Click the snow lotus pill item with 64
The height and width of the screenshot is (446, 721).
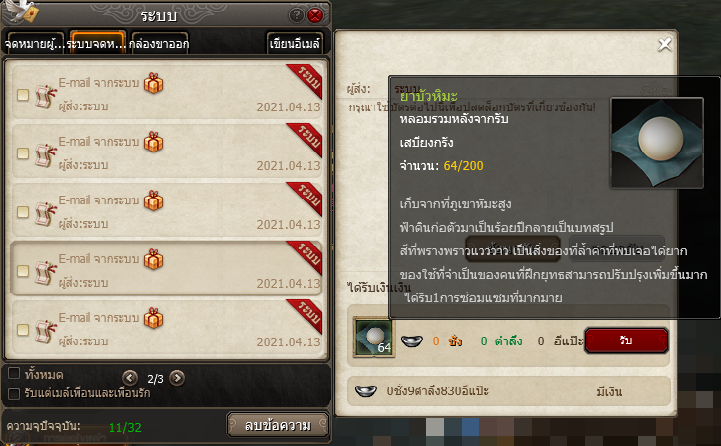[x=373, y=337]
